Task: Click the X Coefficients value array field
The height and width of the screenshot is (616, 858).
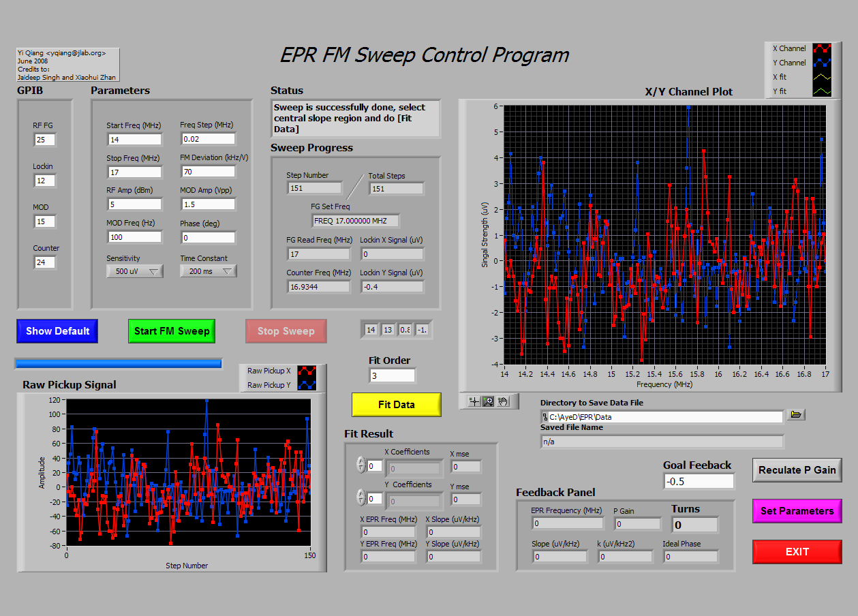Action: point(414,469)
